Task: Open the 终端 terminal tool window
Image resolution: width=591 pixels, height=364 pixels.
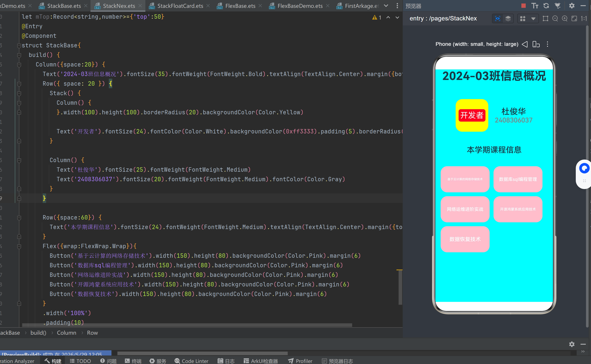Action: coord(133,361)
